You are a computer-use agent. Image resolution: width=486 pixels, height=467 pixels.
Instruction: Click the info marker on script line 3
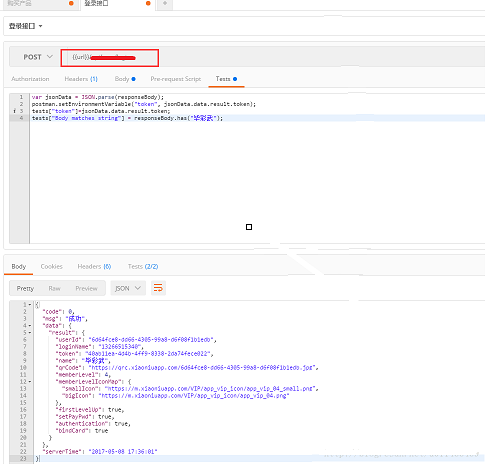click(14, 111)
